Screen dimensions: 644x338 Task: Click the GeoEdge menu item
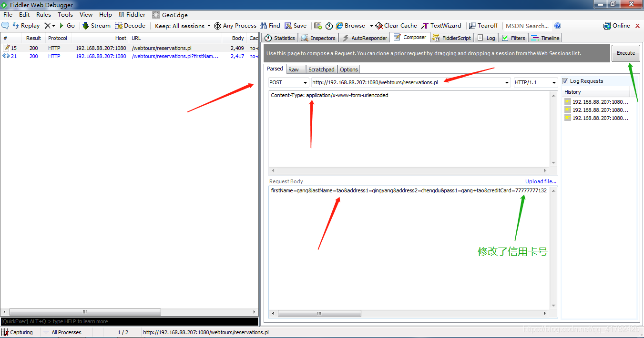click(170, 15)
